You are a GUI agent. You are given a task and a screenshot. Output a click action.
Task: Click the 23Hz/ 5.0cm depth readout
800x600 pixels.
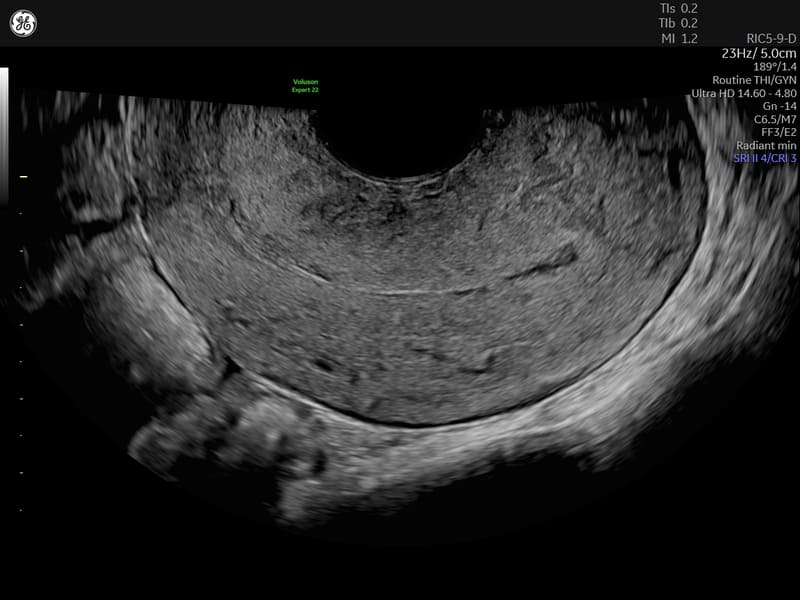coord(757,53)
